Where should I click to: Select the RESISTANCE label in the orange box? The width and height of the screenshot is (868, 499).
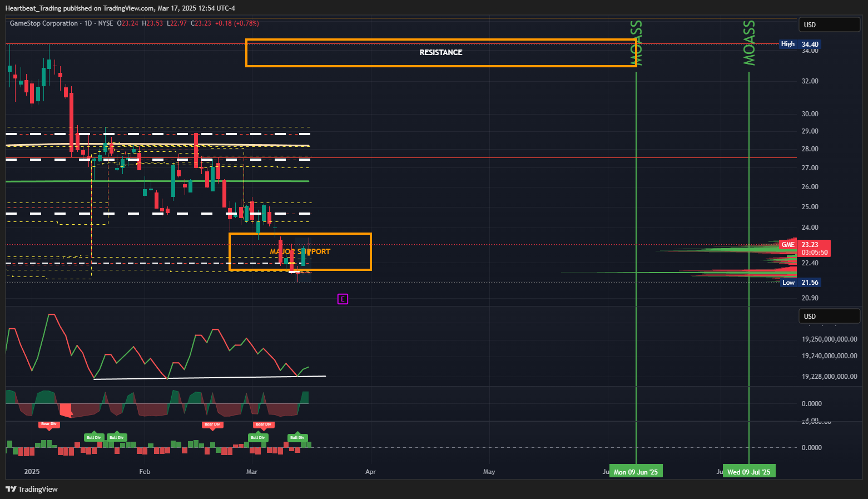441,52
